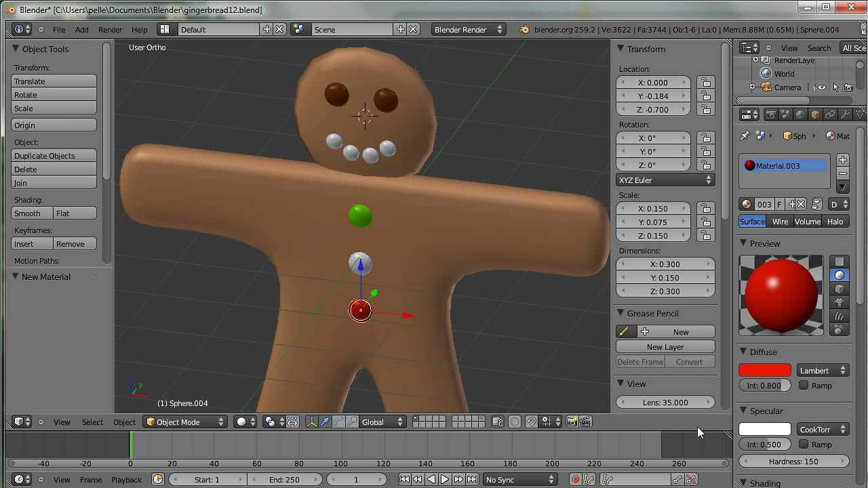Toggle Camera visibility eye in outliner

tap(821, 87)
